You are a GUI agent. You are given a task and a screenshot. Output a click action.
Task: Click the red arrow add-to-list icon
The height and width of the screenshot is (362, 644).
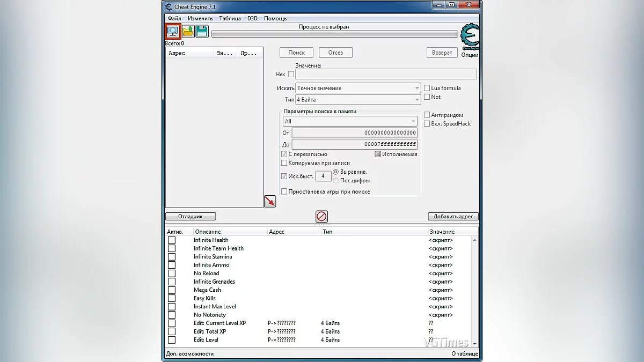[x=270, y=201]
